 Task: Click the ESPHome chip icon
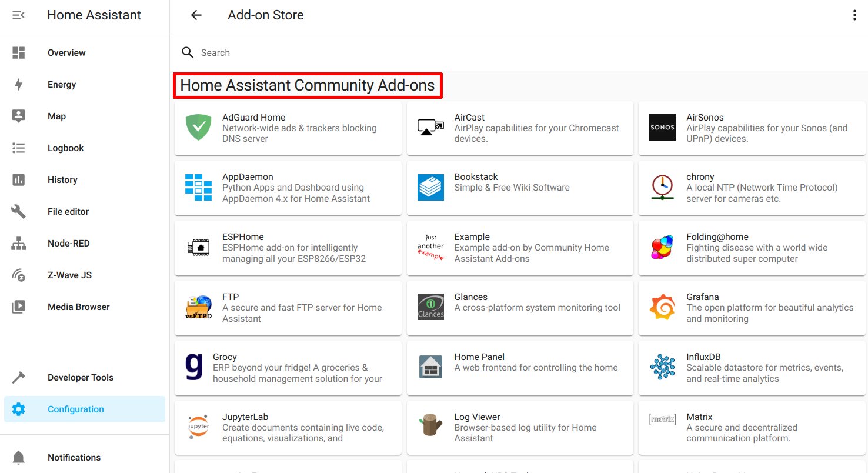tap(198, 247)
